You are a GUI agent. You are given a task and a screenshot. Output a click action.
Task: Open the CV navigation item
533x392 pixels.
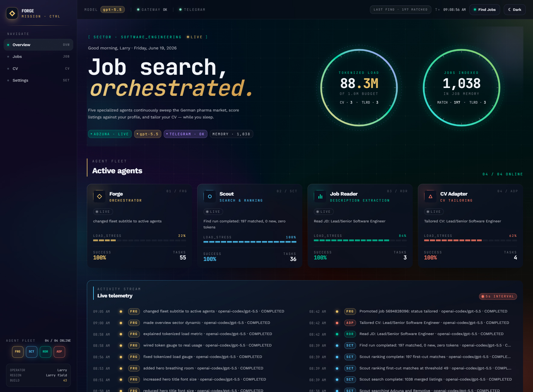pos(38,69)
